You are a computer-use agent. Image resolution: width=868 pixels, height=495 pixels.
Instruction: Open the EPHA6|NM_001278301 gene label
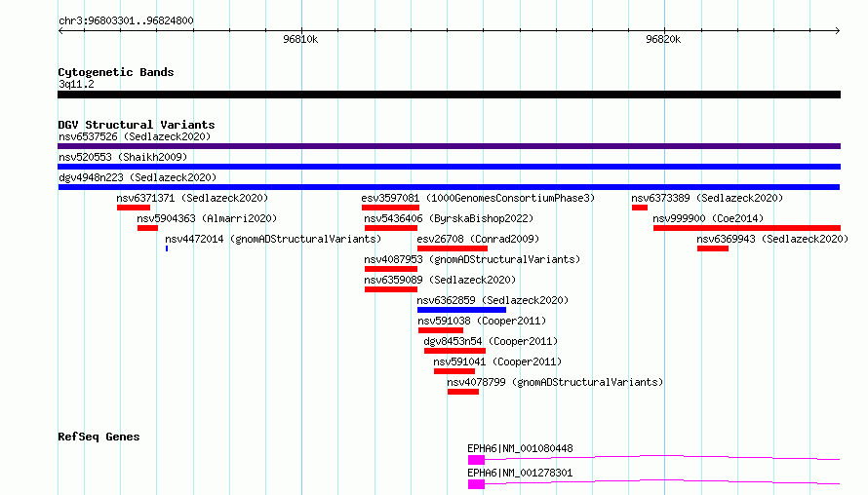point(521,473)
